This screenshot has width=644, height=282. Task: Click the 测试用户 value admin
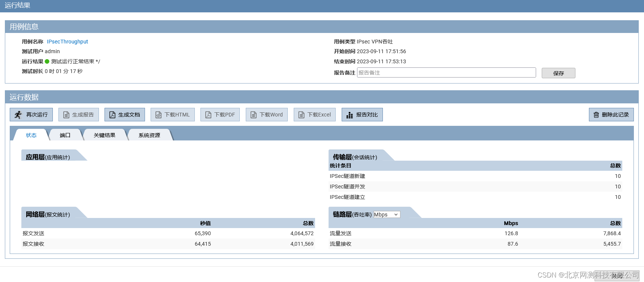(52, 51)
